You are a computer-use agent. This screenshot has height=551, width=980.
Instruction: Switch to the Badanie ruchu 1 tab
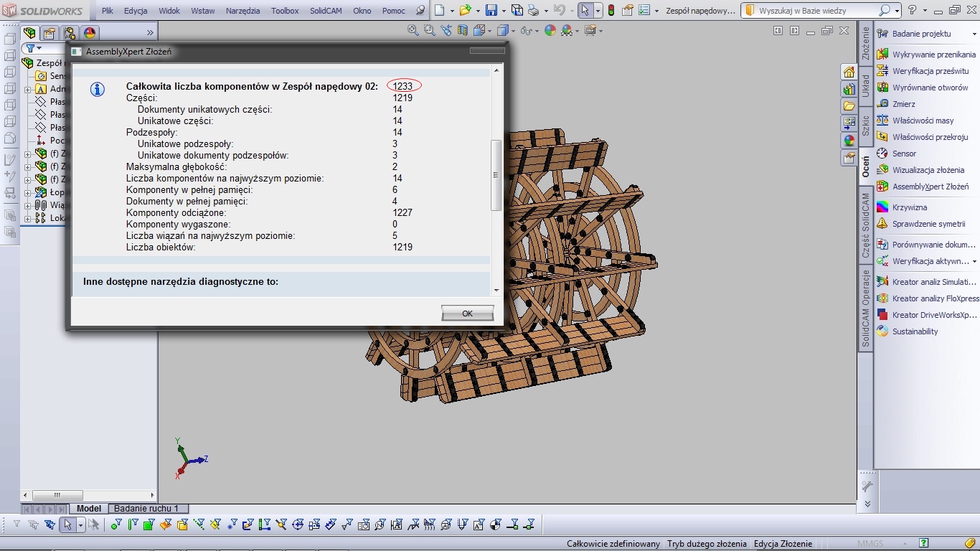146,509
